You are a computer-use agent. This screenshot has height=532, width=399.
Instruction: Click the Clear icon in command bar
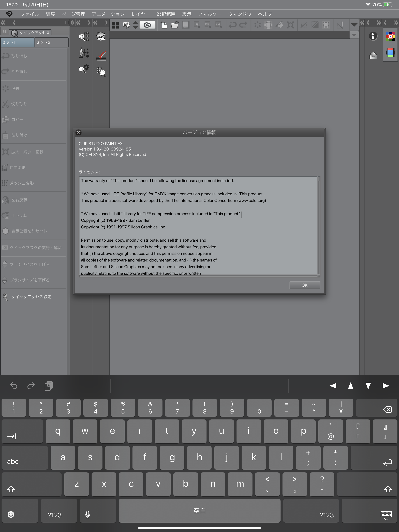point(258,25)
